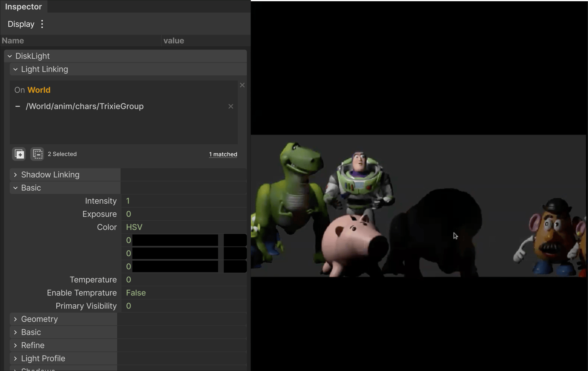The height and width of the screenshot is (371, 588).
Task: Click the add selected prims icon
Action: [x=19, y=154]
